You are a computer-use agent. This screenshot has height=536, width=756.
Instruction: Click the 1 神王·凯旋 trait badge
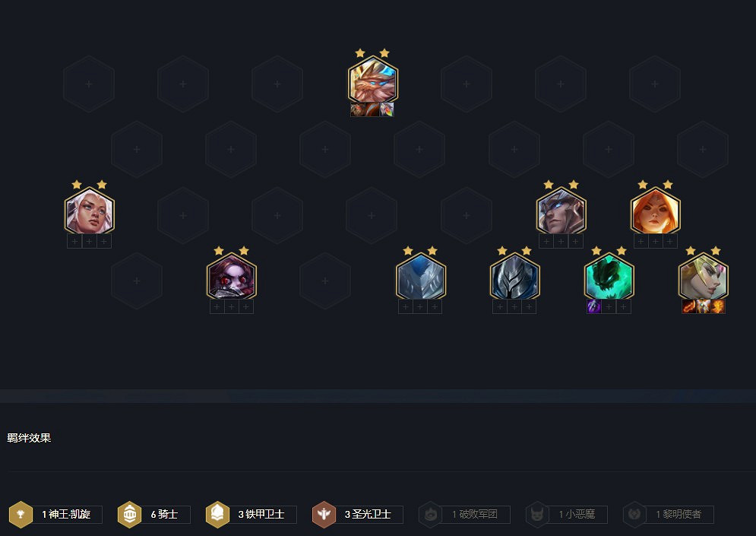55,514
